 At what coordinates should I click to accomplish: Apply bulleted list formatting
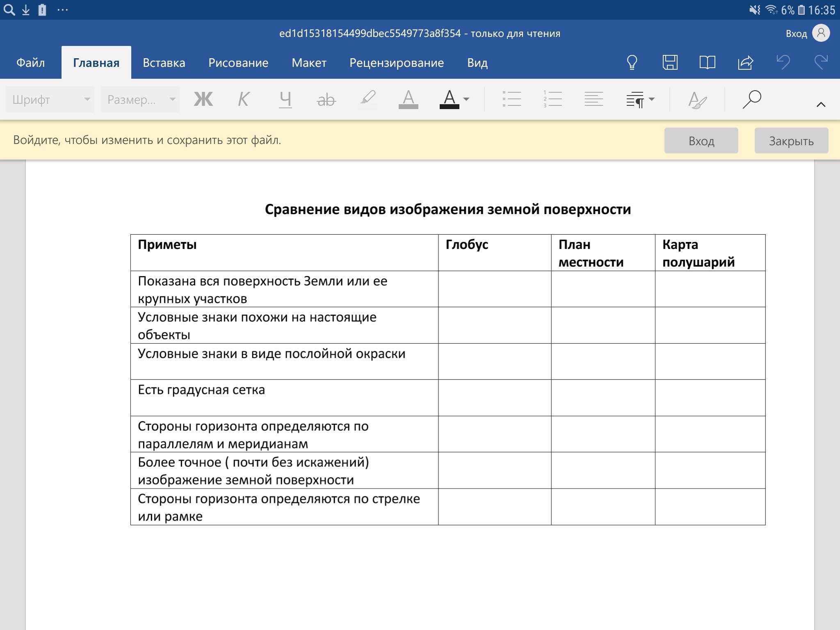(511, 99)
